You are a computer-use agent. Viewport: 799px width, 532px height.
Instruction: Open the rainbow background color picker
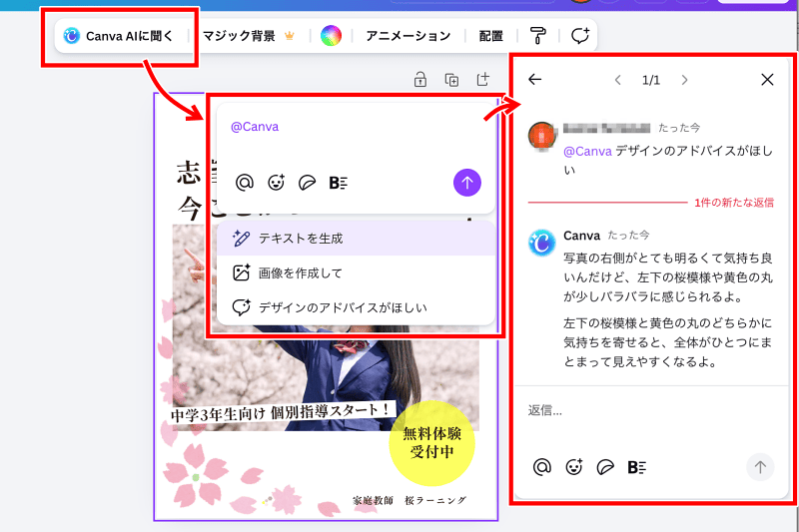point(332,37)
